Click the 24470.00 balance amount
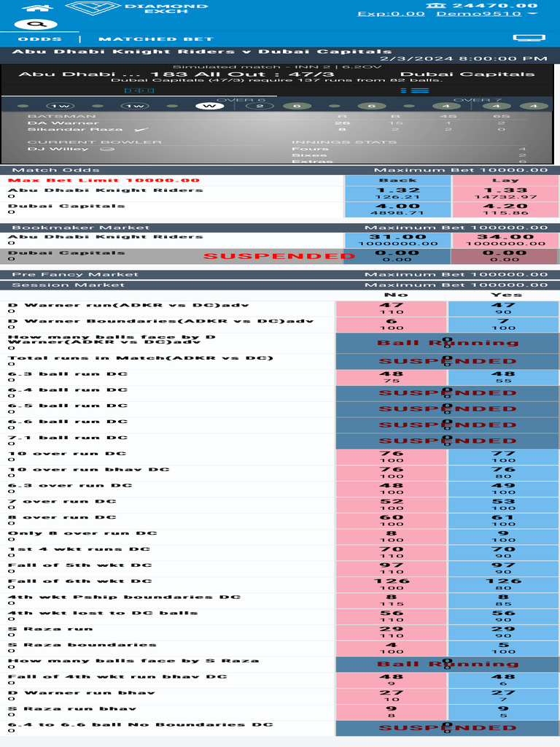This screenshot has height=747, width=560. pyautogui.click(x=495, y=5)
